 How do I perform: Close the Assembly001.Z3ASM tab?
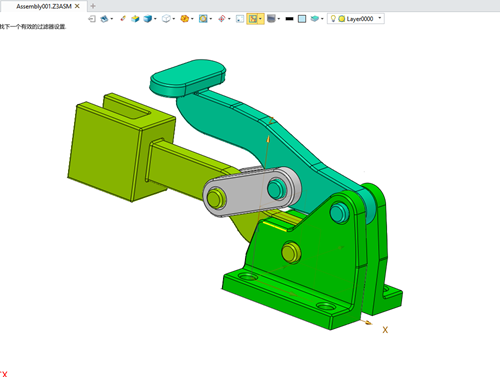77,6
